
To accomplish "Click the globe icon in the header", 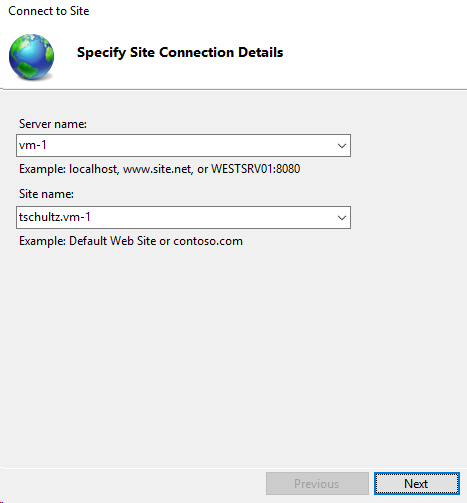I will pos(31,57).
